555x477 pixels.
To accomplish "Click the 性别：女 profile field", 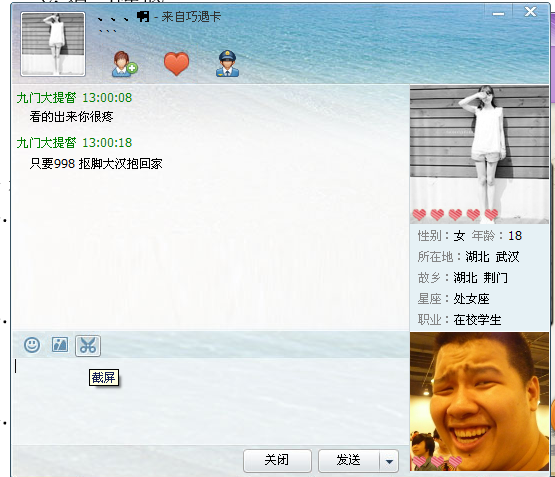I will pos(441,236).
